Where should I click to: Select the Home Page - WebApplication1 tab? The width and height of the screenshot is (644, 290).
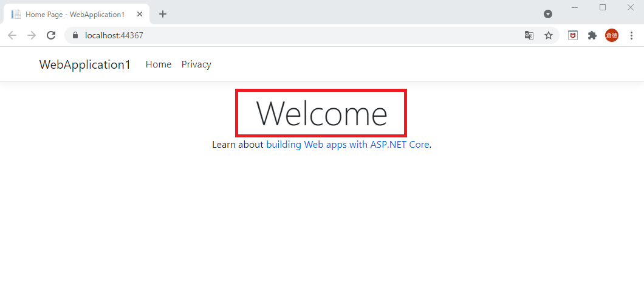[77, 14]
